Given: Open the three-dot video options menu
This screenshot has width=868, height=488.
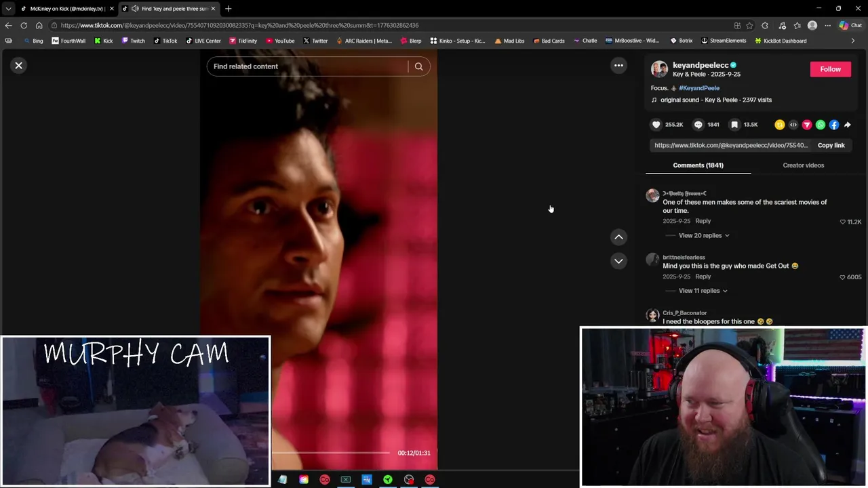Looking at the screenshot, I should (618, 66).
